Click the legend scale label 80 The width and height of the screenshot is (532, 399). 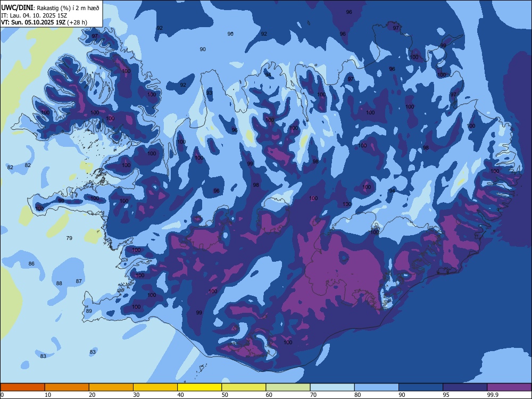[x=358, y=395]
